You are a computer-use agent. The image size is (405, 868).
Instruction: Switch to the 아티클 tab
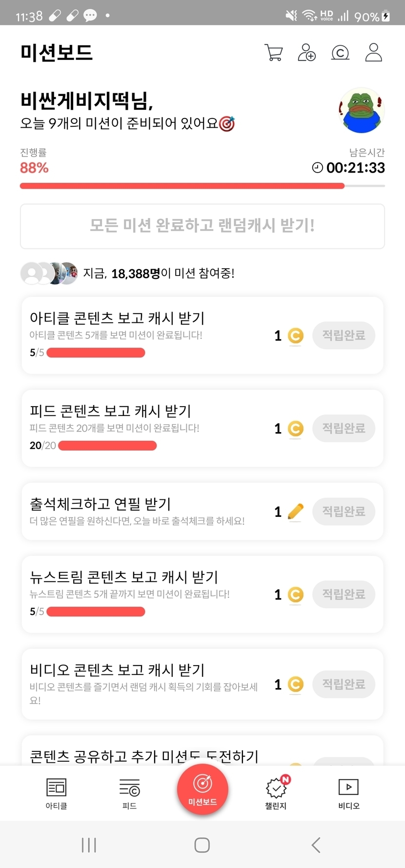56,793
